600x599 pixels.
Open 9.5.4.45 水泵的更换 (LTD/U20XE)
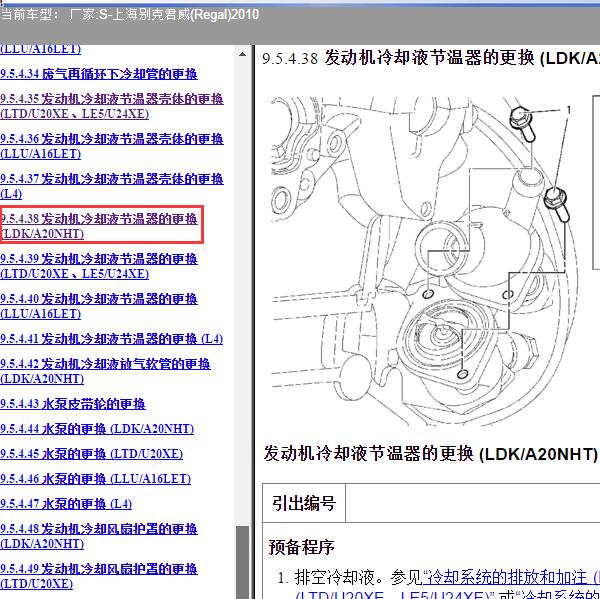pos(91,454)
